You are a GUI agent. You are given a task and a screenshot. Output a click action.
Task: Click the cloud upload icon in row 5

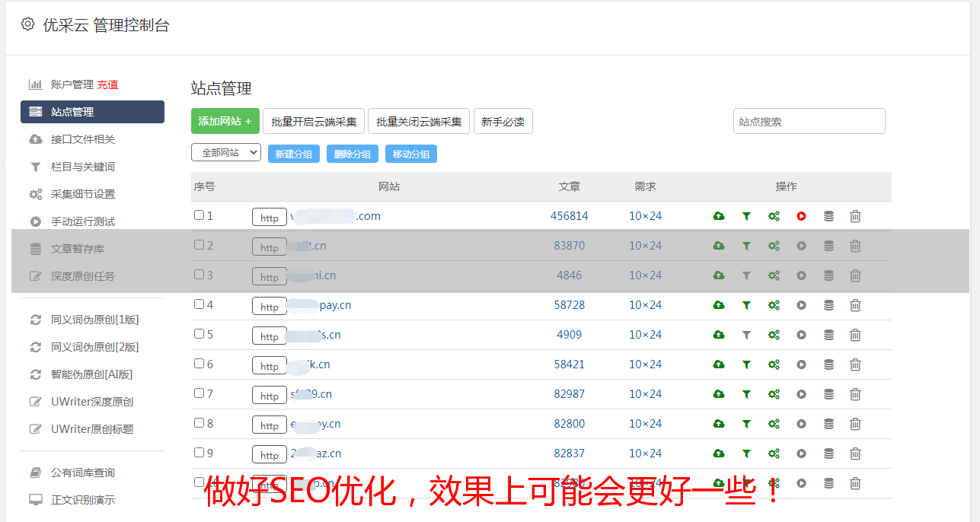pos(719,335)
